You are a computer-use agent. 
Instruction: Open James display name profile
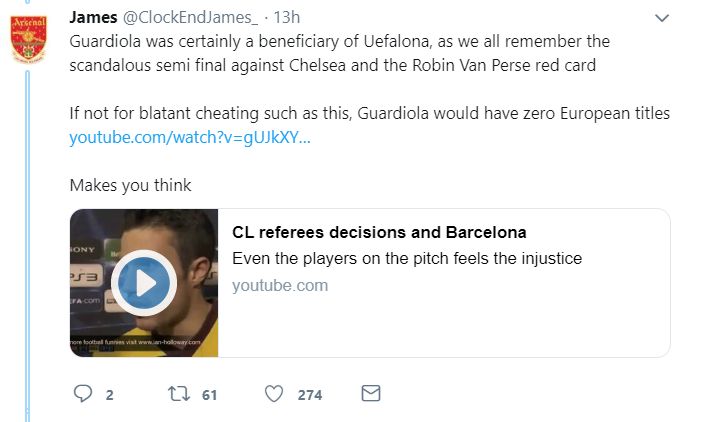point(93,17)
